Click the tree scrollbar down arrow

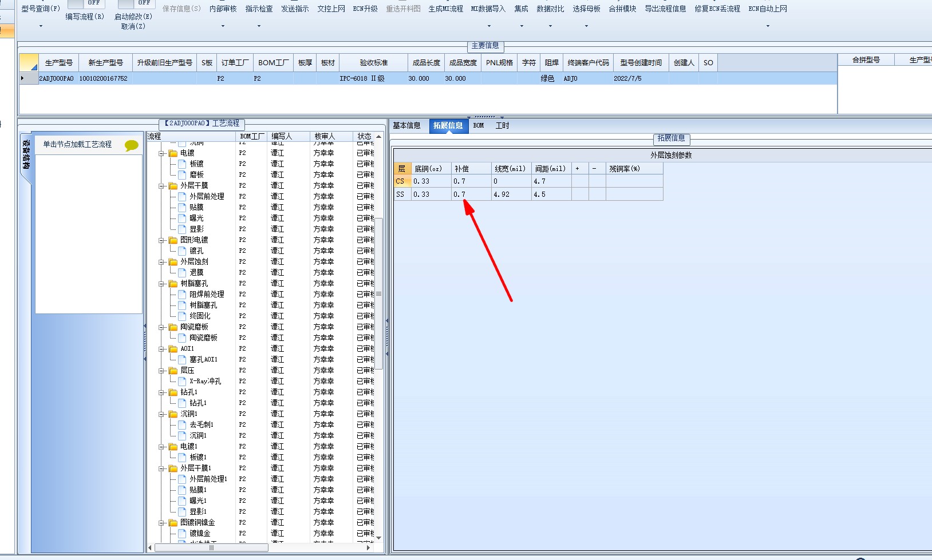click(378, 538)
